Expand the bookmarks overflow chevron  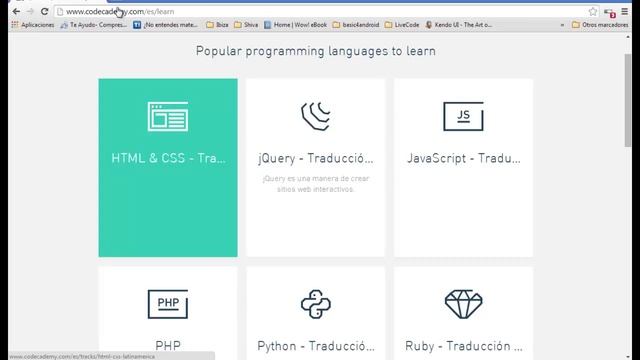tap(562, 25)
